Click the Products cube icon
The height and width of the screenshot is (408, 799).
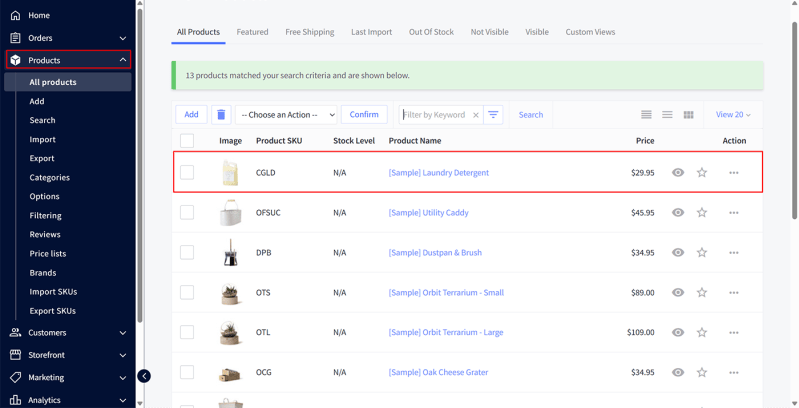[16, 60]
